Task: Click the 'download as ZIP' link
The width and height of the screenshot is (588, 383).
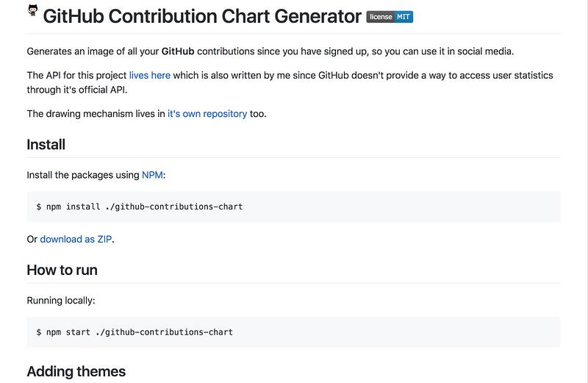Action: tap(76, 240)
